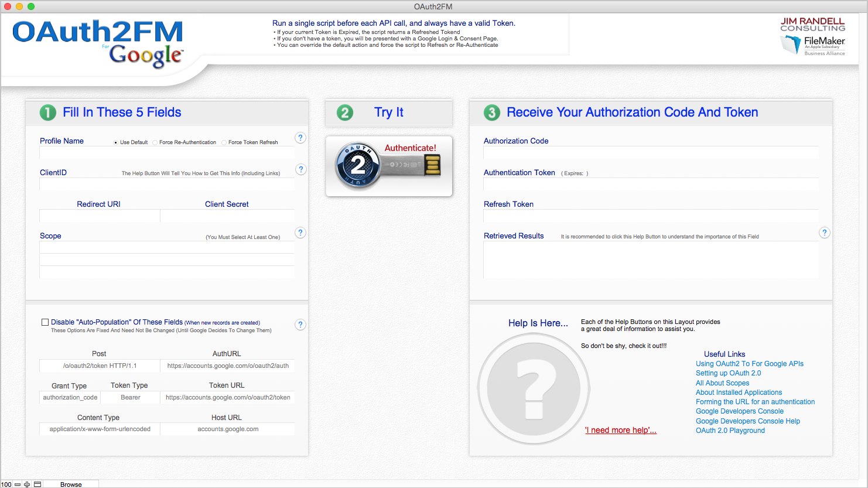Screen dimensions: 868x488
Task: Open help icon for Retrieved Results
Action: (x=824, y=233)
